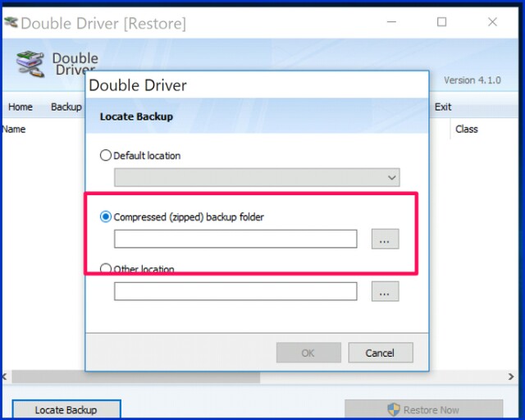The width and height of the screenshot is (525, 420).
Task: Click the Locate Backup button
Action: click(66, 409)
